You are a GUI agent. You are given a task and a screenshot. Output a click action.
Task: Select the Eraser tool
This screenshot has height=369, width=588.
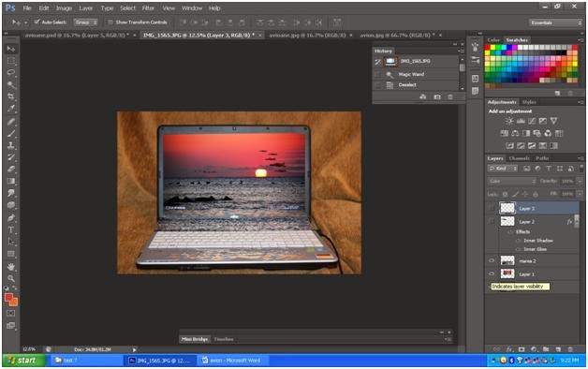[11, 170]
